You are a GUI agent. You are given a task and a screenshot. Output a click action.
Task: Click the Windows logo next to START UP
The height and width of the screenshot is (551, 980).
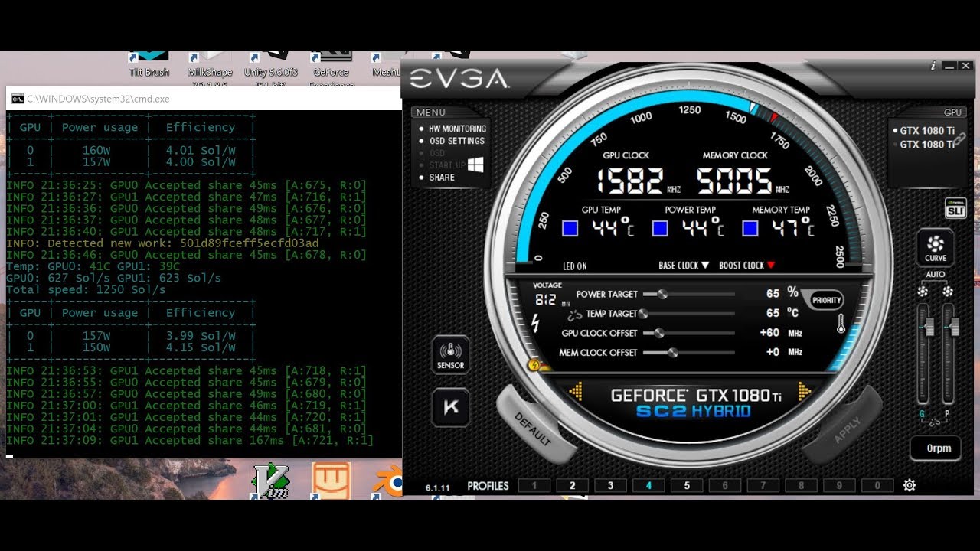tap(475, 165)
